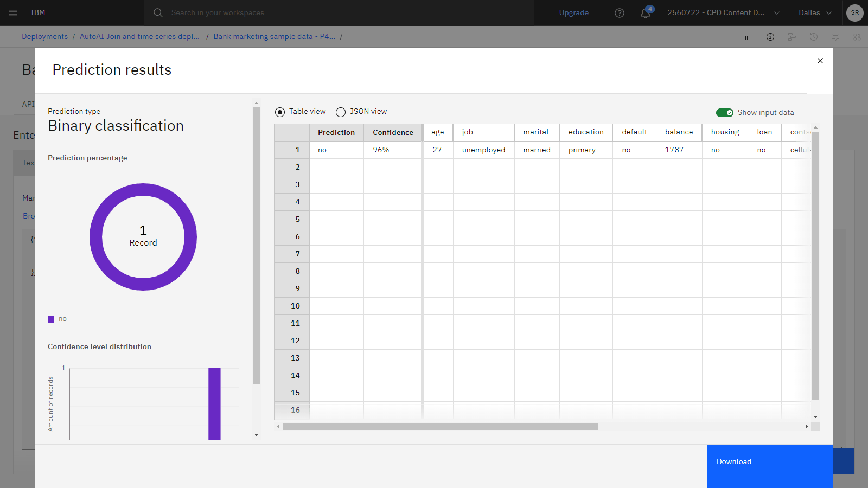The height and width of the screenshot is (488, 868).
Task: Click the trash delete icon
Action: (746, 37)
